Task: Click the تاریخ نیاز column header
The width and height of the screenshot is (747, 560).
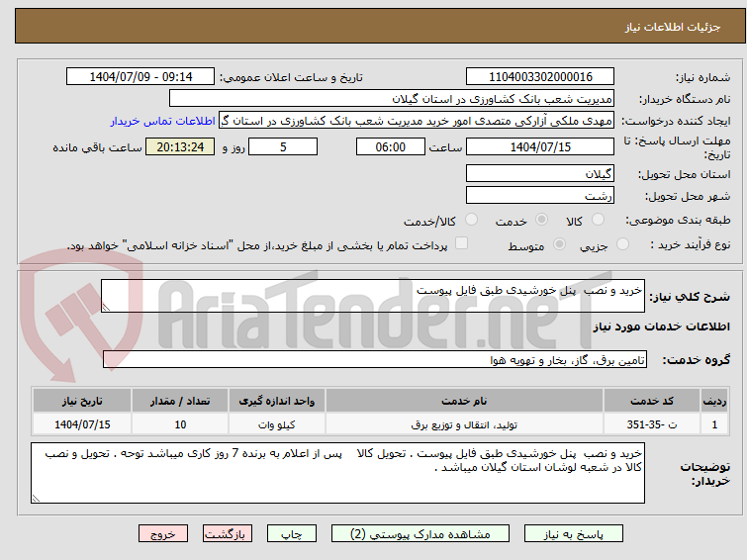Action: coord(82,401)
